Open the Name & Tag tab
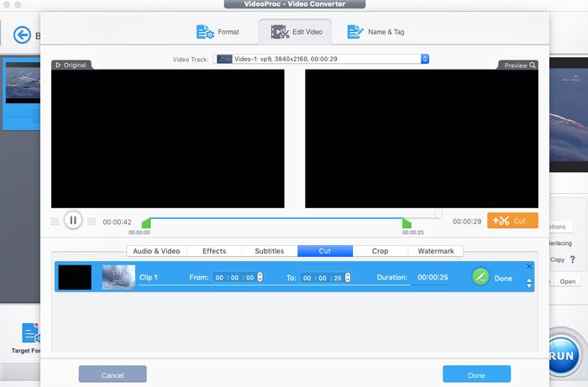The width and height of the screenshot is (588, 387). (375, 32)
